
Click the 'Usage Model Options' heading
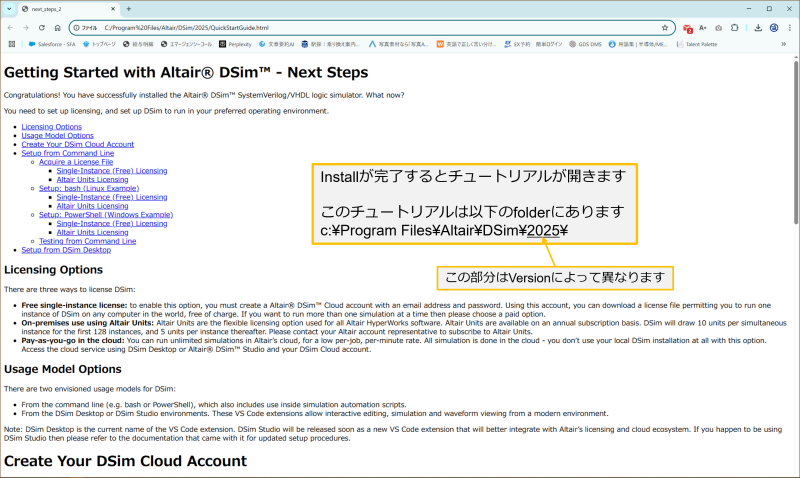pos(63,369)
